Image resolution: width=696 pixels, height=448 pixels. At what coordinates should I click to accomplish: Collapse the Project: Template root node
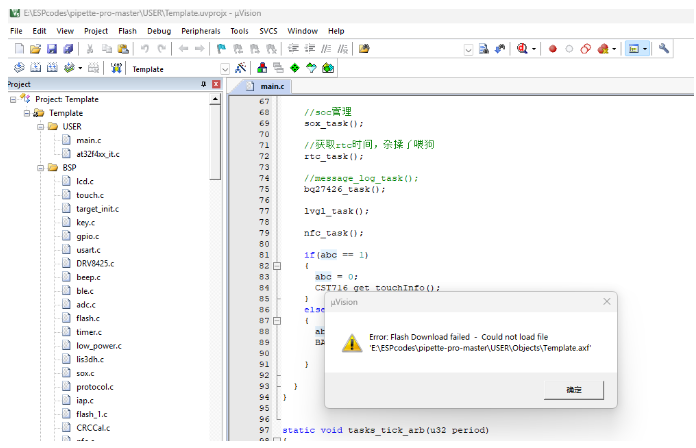13,99
